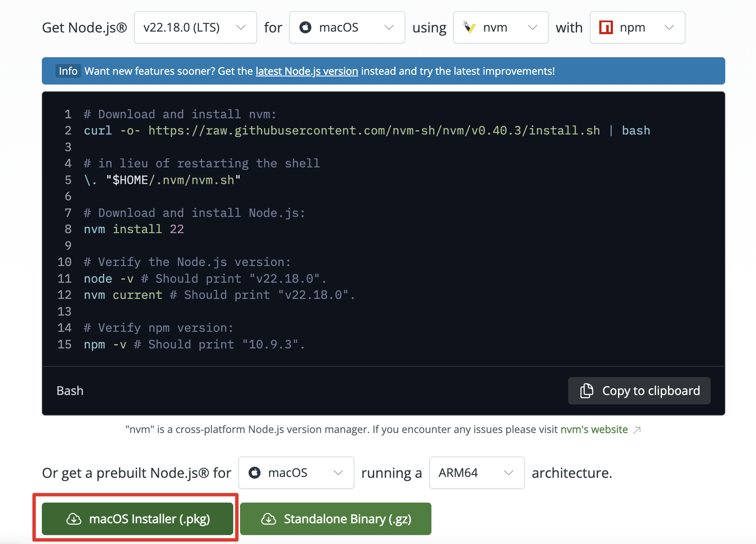Click the red npm logo icon
The width and height of the screenshot is (756, 544).
tap(606, 27)
